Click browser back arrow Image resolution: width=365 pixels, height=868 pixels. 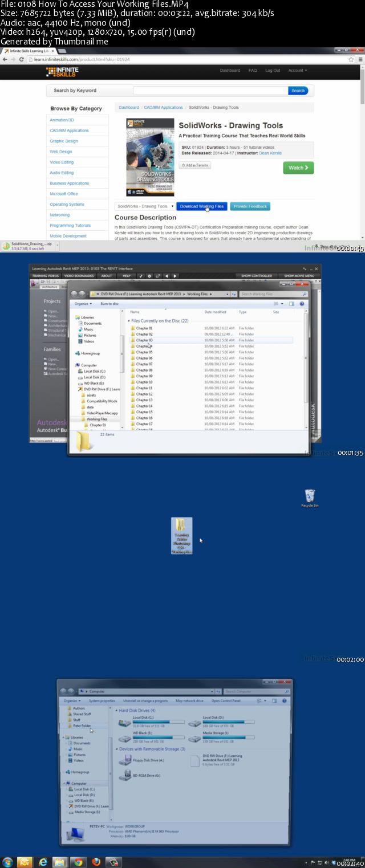pyautogui.click(x=5, y=59)
